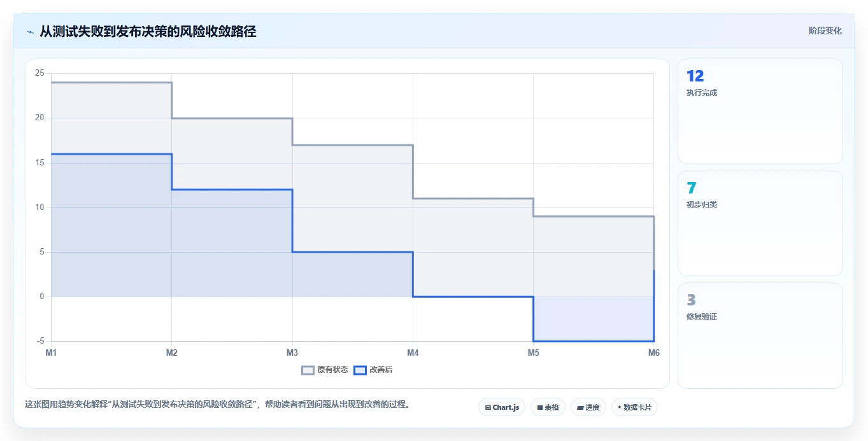868x441 pixels.
Task: Click the M4 axis label
Action: 413,352
